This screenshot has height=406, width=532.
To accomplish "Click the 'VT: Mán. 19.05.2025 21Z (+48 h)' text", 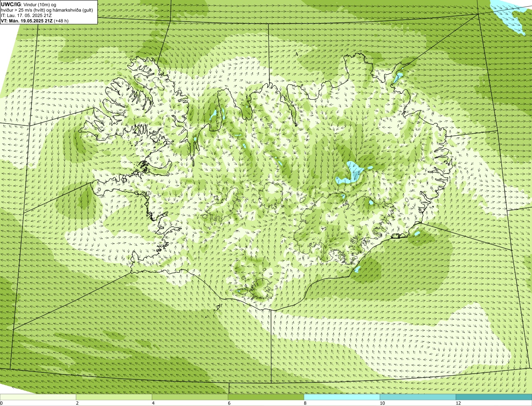I will [35, 21].
